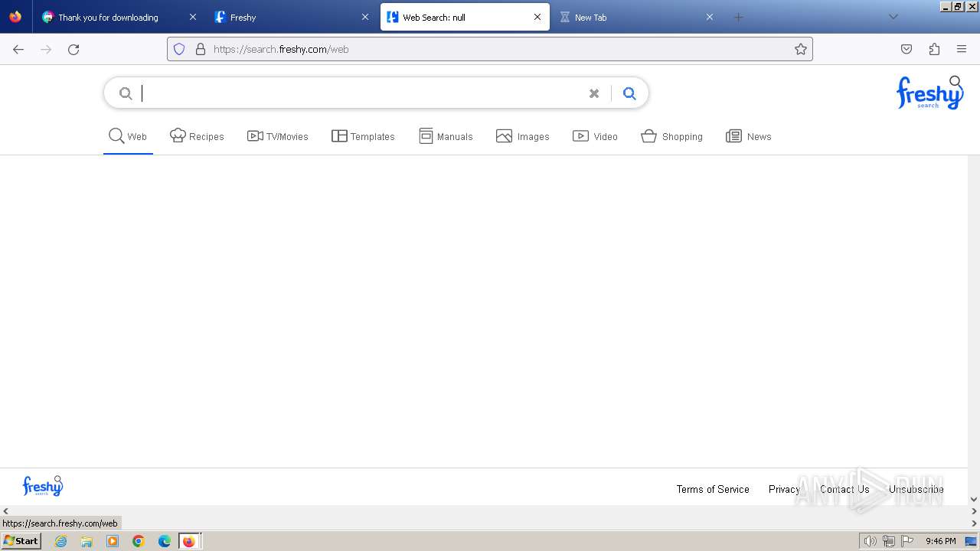
Task: Launch Microsoft Edge from taskbar
Action: (165, 541)
